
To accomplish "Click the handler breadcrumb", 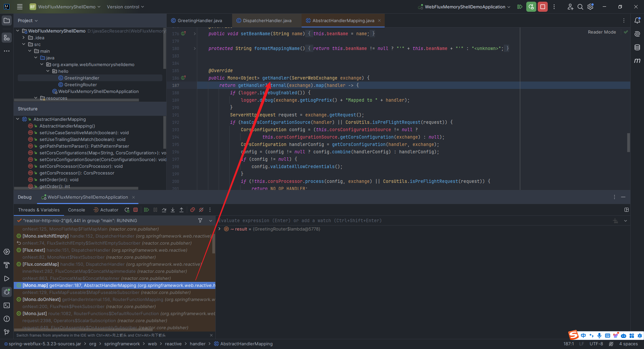I will click(198, 344).
